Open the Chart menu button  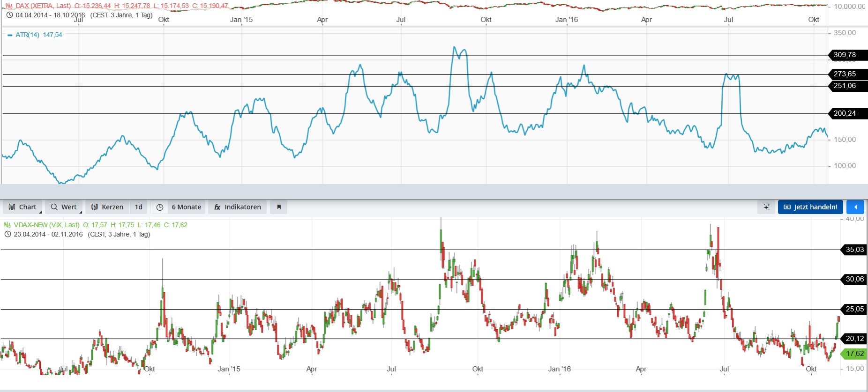[x=22, y=207]
